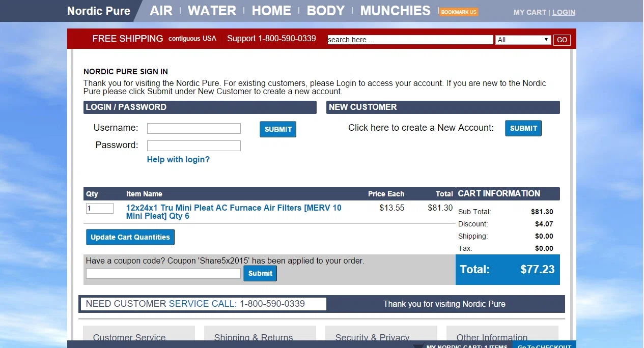This screenshot has height=348, width=644.
Task: Click the Nordic Pure logo
Action: point(99,11)
